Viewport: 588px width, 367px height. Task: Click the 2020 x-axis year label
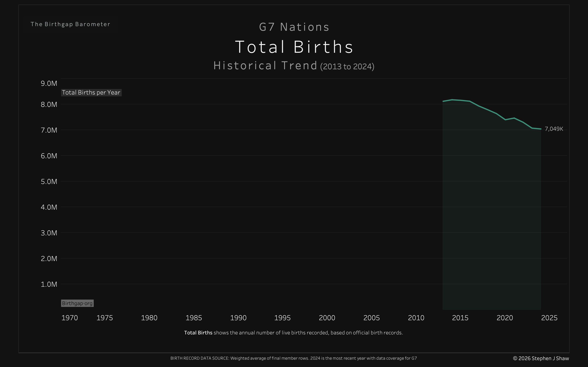[505, 318]
